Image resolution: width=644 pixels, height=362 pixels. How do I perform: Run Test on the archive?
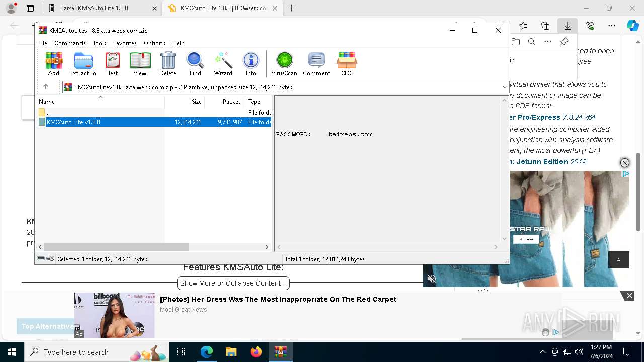[x=113, y=64]
